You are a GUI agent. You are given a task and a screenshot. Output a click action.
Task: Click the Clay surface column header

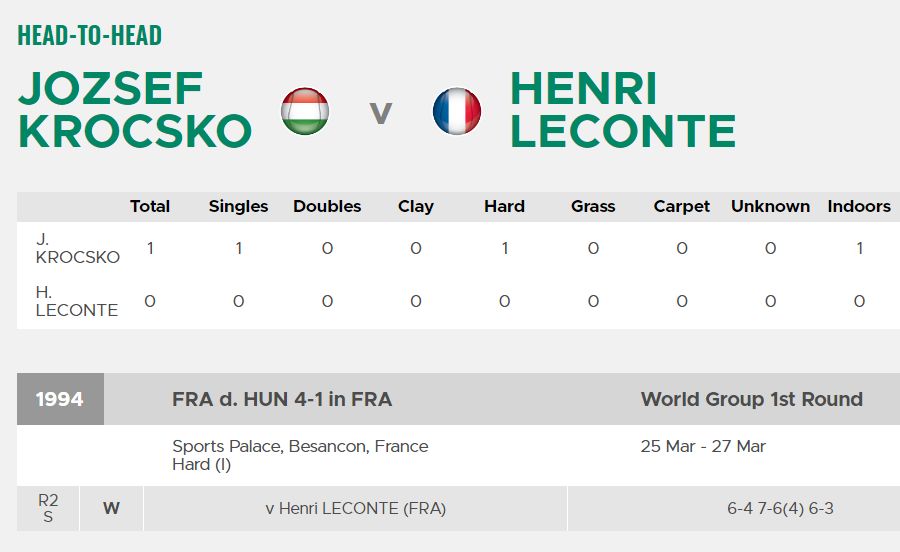click(x=416, y=207)
